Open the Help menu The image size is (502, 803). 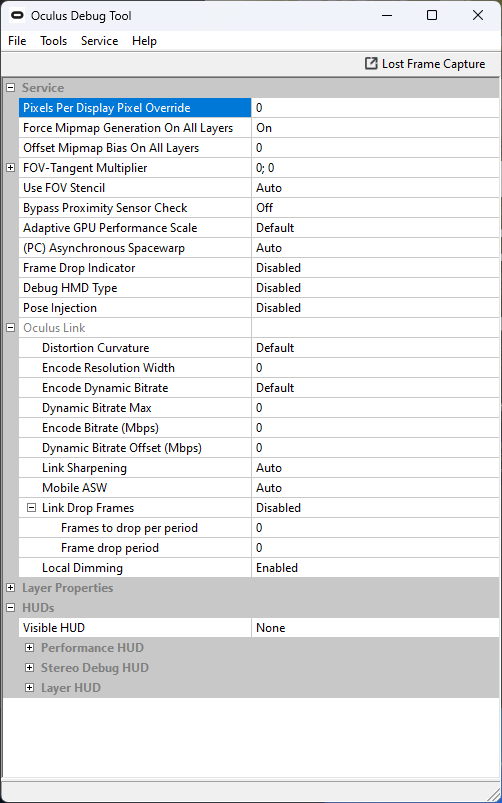pyautogui.click(x=144, y=41)
